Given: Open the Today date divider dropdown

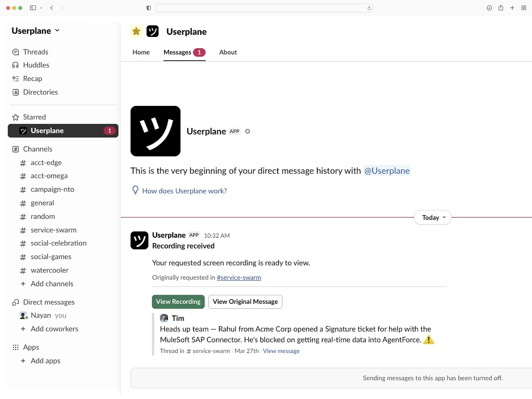Looking at the screenshot, I should click(x=432, y=217).
